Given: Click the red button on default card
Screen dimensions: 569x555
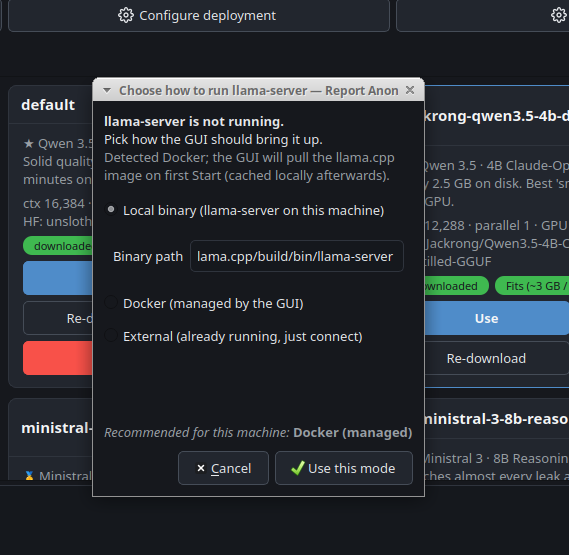Looking at the screenshot, I should click(x=58, y=358).
